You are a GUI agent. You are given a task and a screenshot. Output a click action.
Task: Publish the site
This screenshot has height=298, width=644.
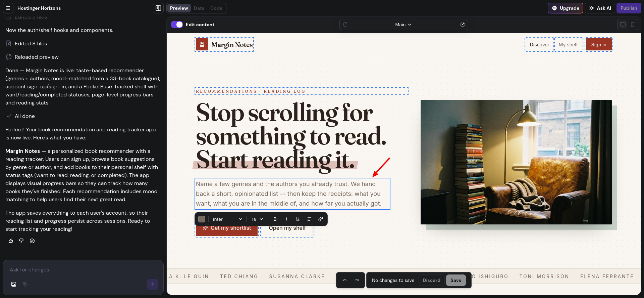629,8
